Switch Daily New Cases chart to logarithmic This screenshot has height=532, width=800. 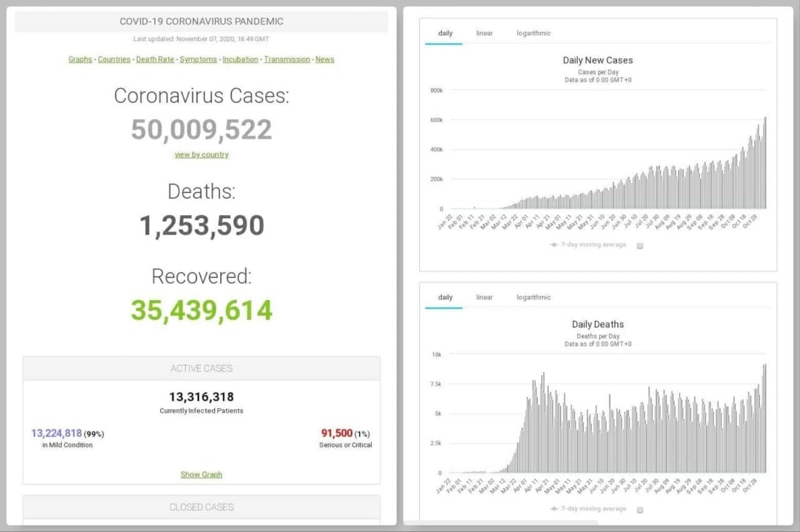click(x=533, y=33)
